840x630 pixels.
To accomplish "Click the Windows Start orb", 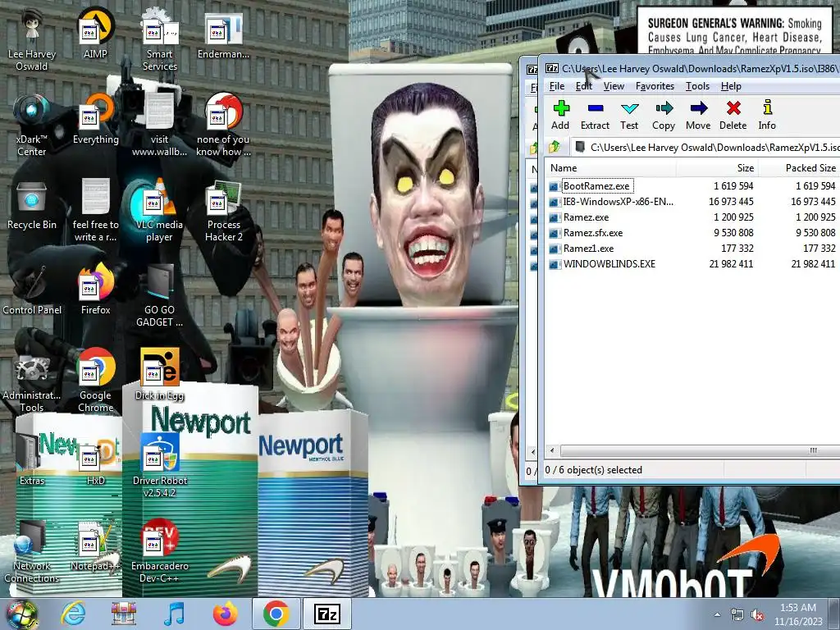I will pyautogui.click(x=21, y=614).
